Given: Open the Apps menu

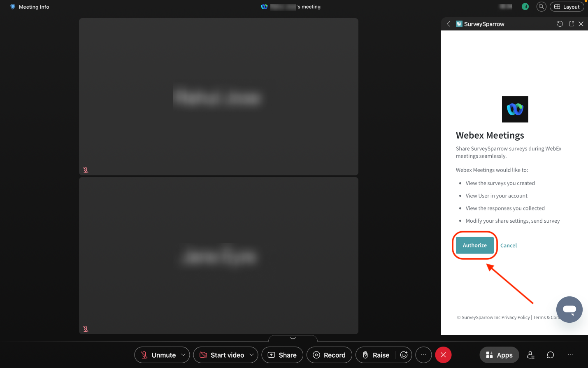Looking at the screenshot, I should pyautogui.click(x=499, y=355).
